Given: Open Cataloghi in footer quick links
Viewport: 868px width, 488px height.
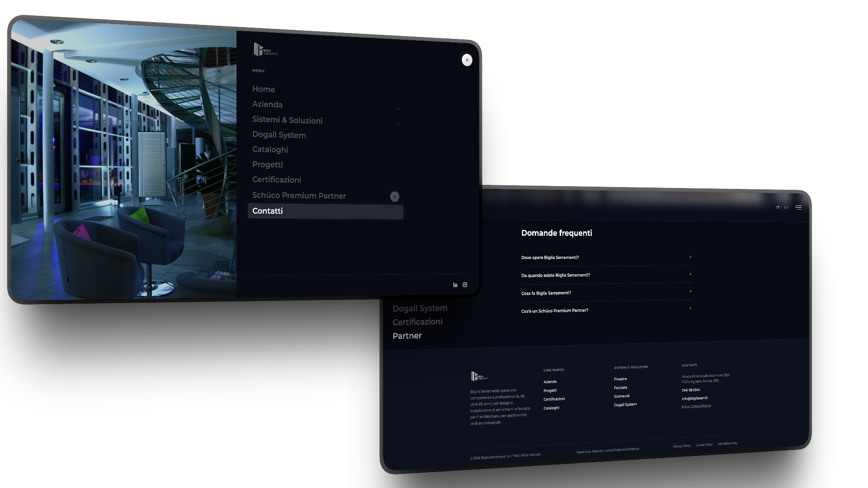Looking at the screenshot, I should (552, 408).
